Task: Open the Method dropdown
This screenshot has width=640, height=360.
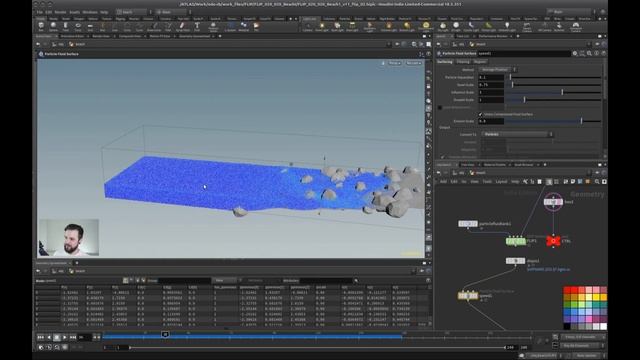Action: click(x=497, y=70)
